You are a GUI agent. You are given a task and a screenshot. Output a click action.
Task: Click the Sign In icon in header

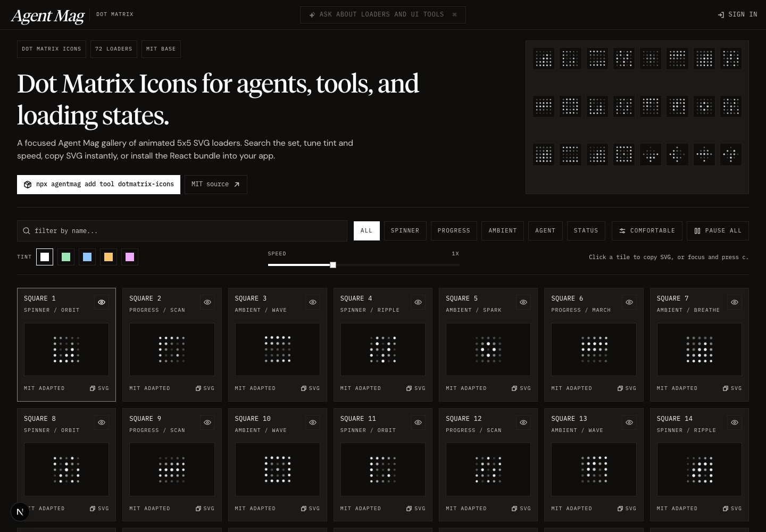(x=721, y=15)
